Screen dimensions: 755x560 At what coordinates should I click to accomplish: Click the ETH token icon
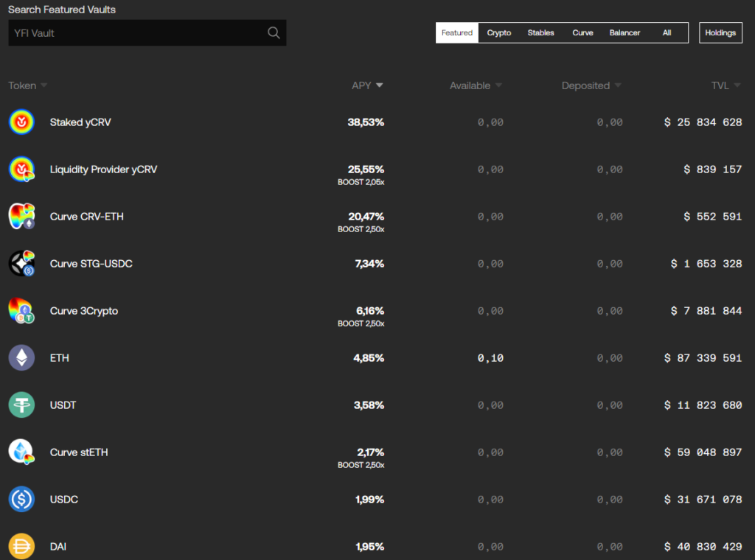click(x=21, y=358)
